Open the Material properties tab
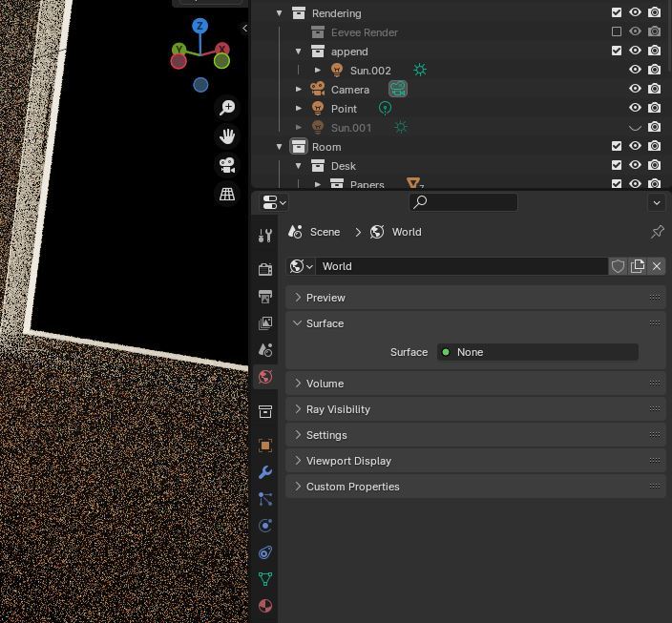 (x=265, y=606)
